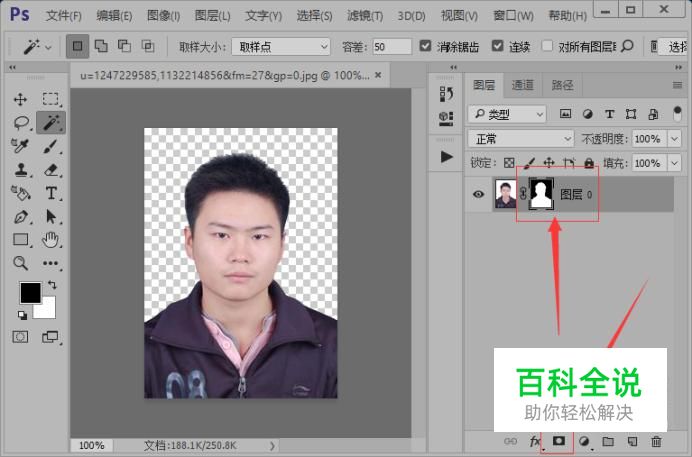Screen dimensions: 692x457
Task: Click the search magnifier in options bar
Action: (627, 46)
